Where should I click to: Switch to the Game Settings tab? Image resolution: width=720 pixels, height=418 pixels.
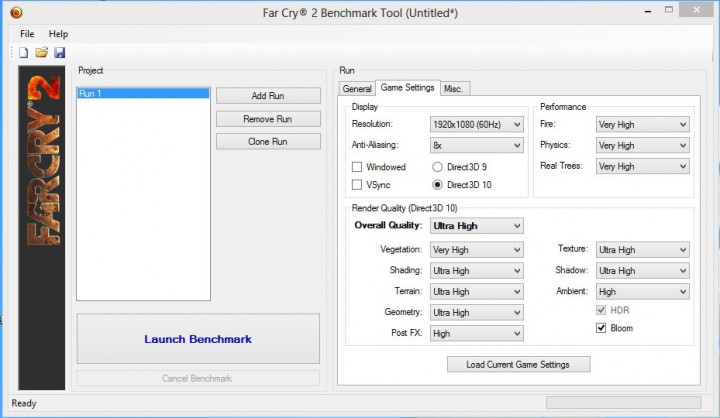point(407,87)
